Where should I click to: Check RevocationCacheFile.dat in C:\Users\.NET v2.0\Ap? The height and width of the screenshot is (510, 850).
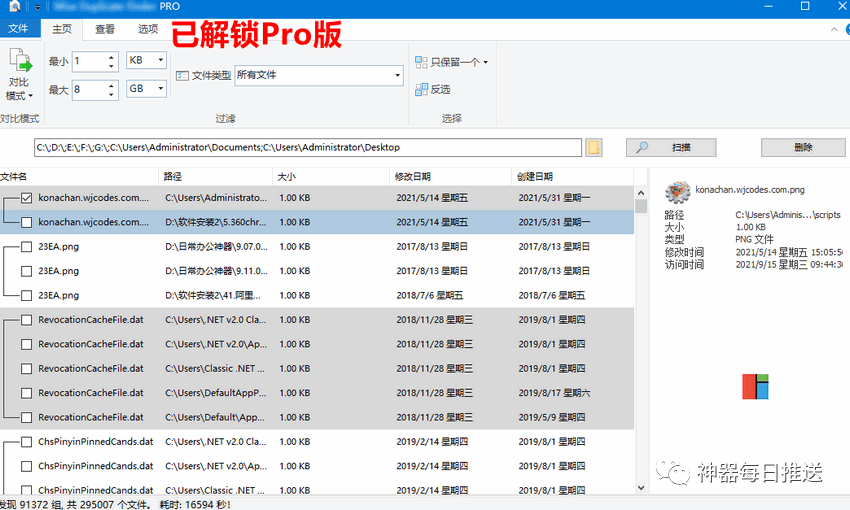[x=27, y=344]
